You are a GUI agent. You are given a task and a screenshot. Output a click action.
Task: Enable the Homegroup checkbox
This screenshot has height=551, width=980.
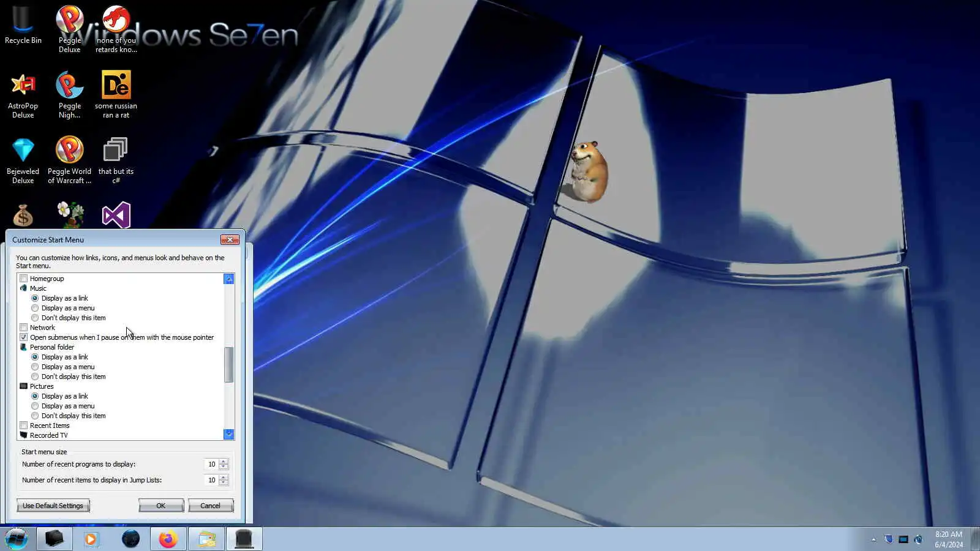[24, 279]
